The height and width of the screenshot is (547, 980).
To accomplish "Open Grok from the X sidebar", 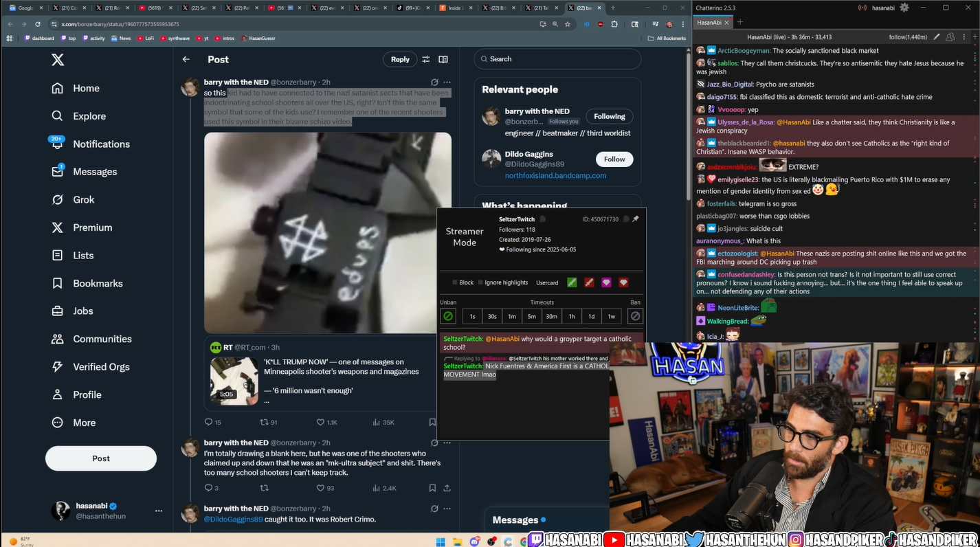I will tap(74, 199).
